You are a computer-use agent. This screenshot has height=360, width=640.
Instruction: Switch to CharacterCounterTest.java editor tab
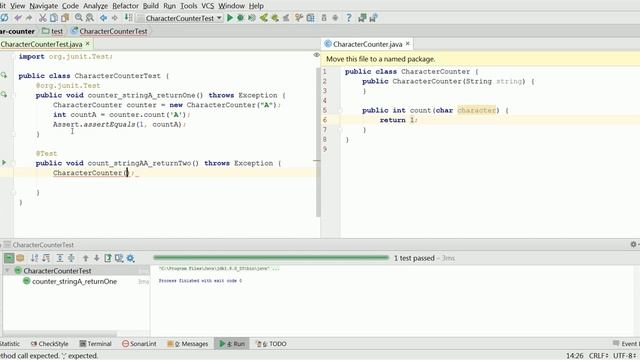41,44
